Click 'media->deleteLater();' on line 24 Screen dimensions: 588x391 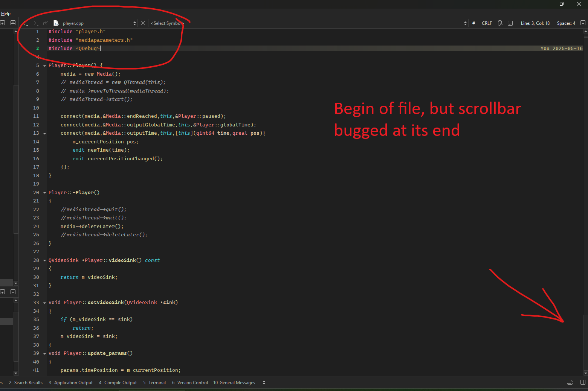coord(92,227)
